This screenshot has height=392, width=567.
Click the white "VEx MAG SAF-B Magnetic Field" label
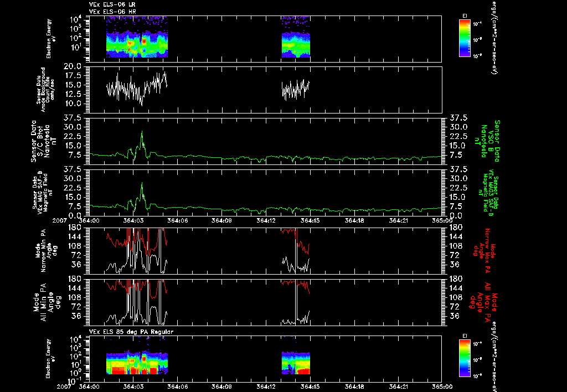click(x=42, y=192)
